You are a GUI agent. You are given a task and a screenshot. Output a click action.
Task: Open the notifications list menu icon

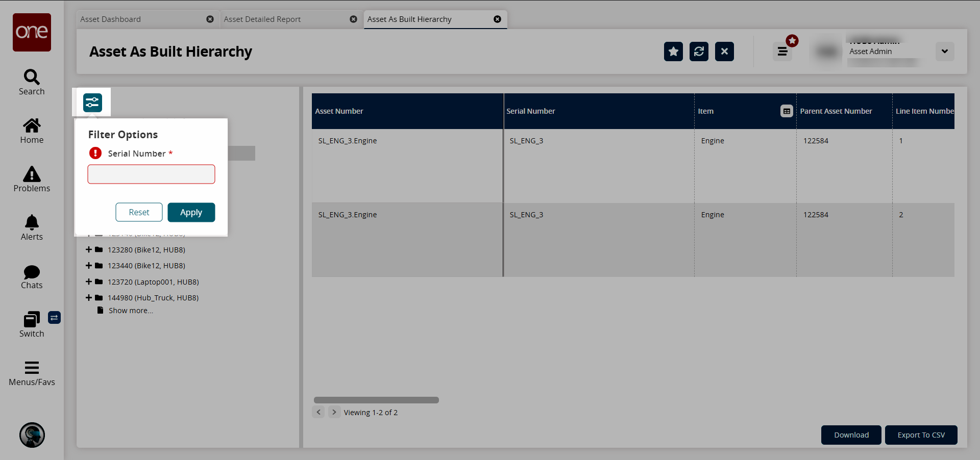click(782, 52)
